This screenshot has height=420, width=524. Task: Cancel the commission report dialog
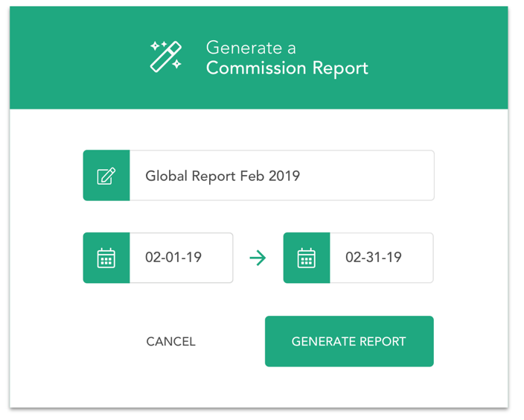coord(170,341)
